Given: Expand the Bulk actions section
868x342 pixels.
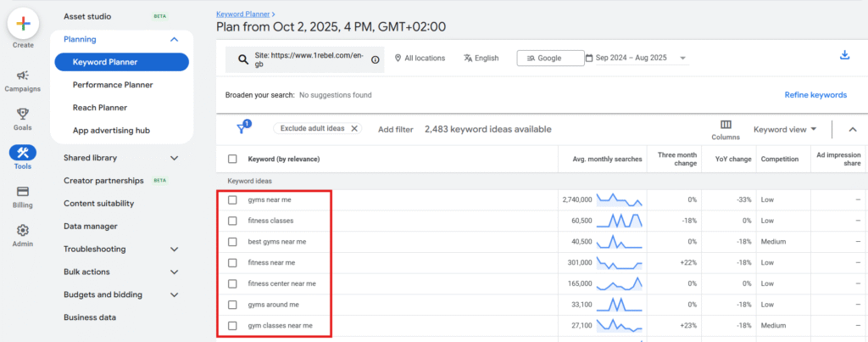Looking at the screenshot, I should (174, 272).
